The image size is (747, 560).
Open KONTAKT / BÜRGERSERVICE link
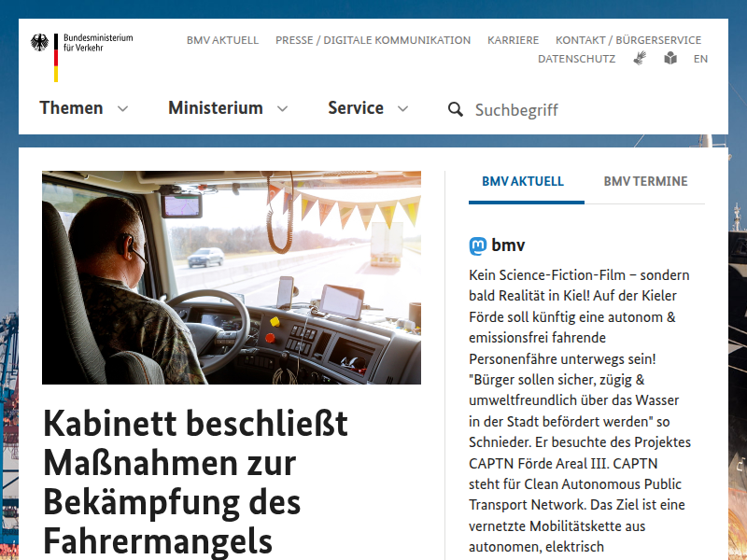pyautogui.click(x=628, y=40)
